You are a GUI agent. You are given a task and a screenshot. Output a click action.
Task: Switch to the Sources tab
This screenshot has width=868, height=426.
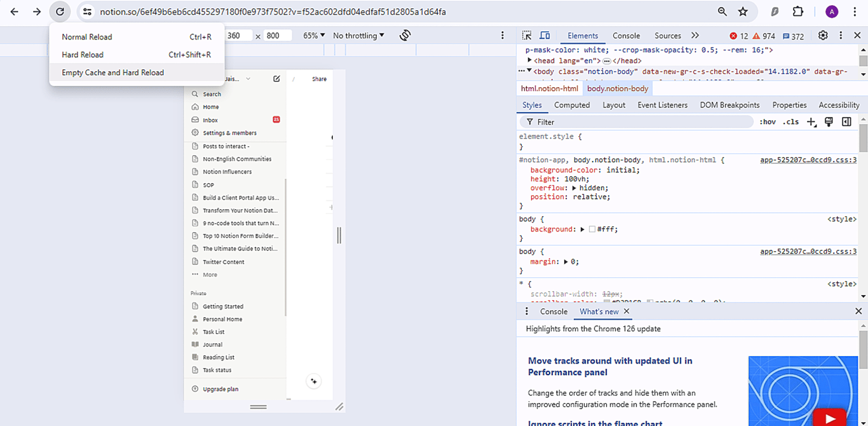click(x=667, y=36)
